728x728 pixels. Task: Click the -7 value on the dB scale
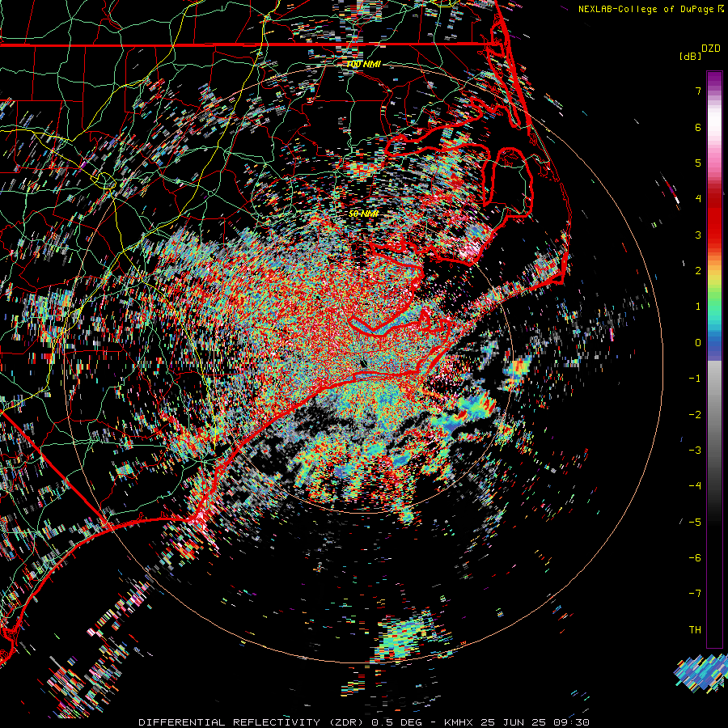coord(695,594)
